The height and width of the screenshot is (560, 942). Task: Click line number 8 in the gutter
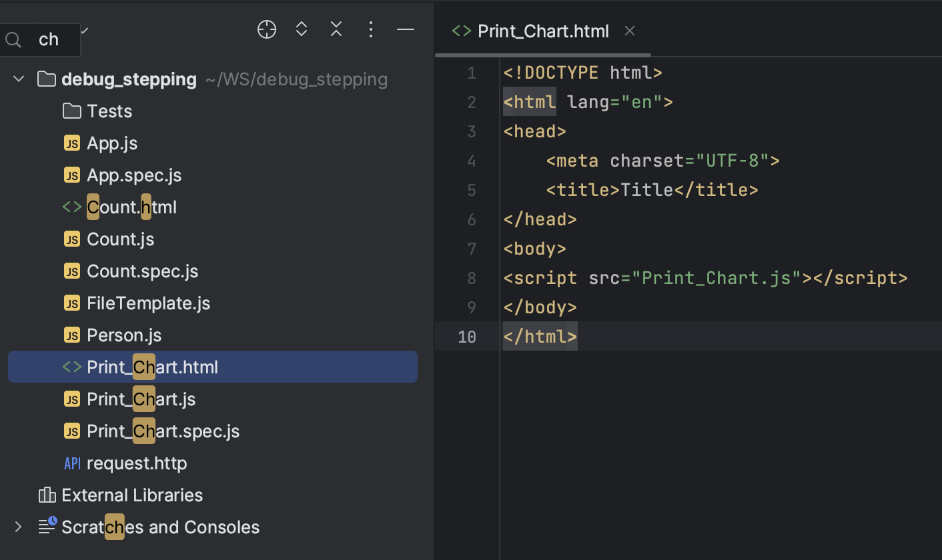(x=472, y=278)
